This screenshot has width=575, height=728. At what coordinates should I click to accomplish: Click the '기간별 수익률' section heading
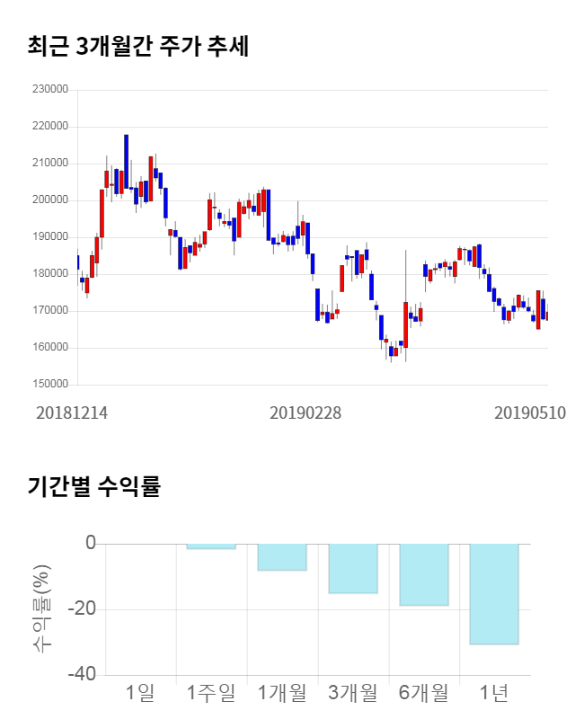[93, 487]
